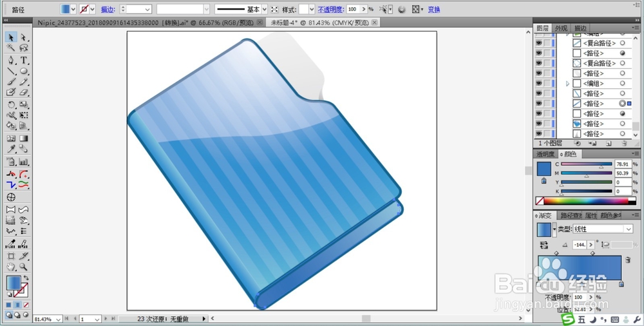Screen dimensions: 644x326
Task: Open the stroke color dropdown in control bar
Action: (x=92, y=9)
